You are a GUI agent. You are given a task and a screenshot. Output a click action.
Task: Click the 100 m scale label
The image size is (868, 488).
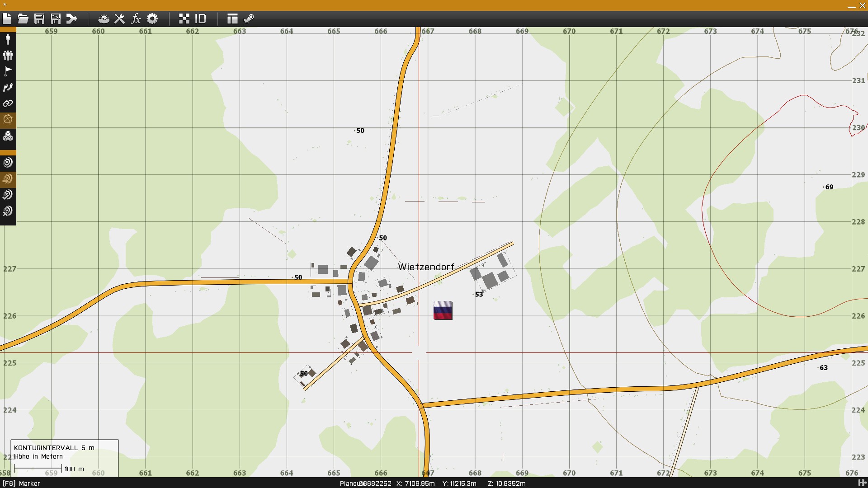pyautogui.click(x=74, y=469)
